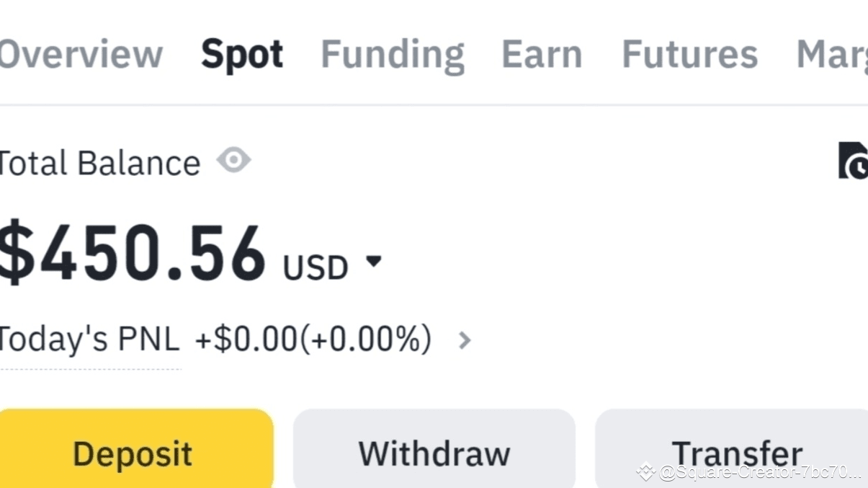Expand Today's PNL details via the chevron
This screenshot has width=868, height=488.
coord(465,340)
